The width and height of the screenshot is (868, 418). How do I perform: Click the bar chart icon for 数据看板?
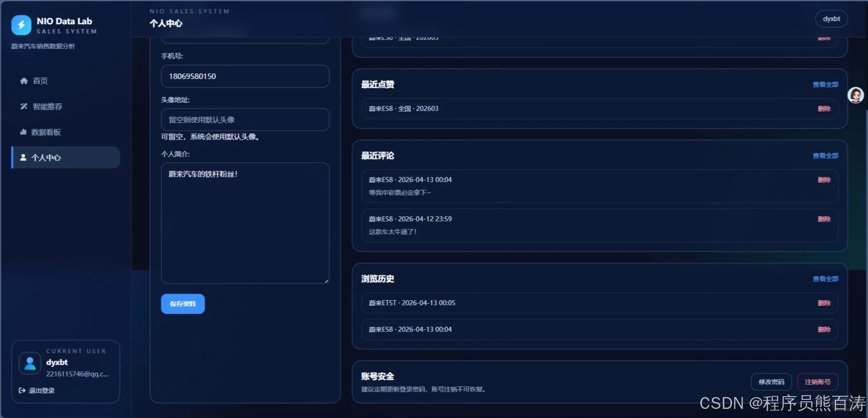click(x=23, y=132)
